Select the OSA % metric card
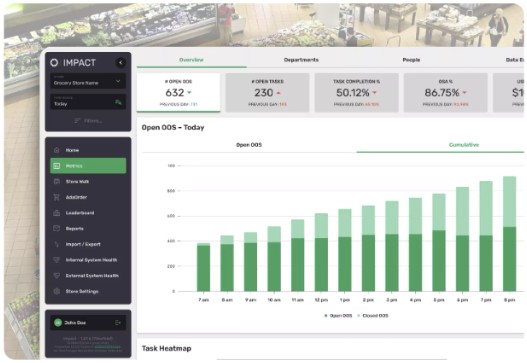 coord(446,92)
